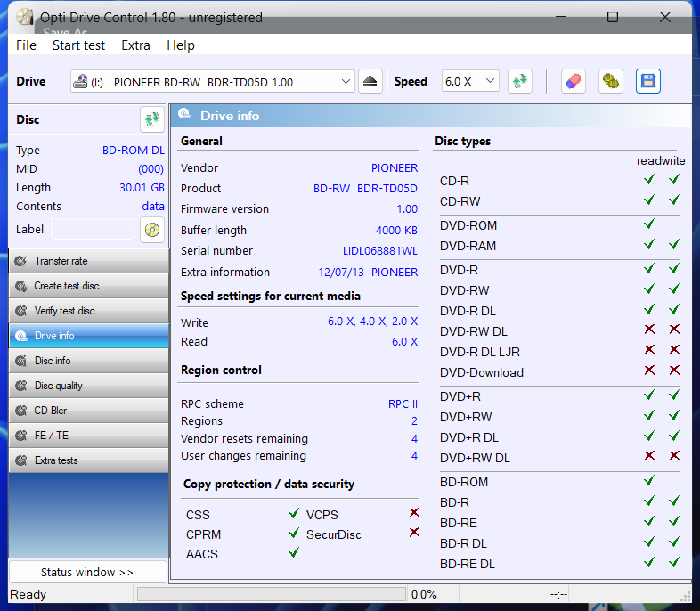Maximize the Opti Drive Control window
The width and height of the screenshot is (700, 611).
pos(613,17)
